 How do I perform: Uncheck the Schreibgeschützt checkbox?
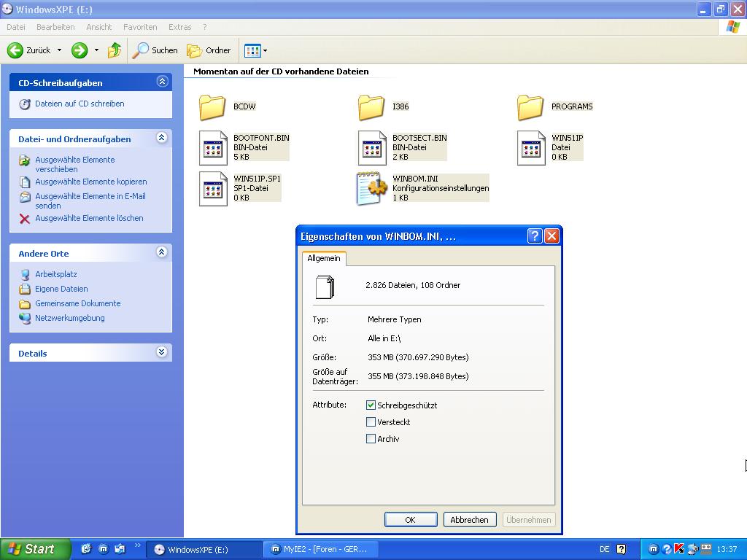point(371,405)
